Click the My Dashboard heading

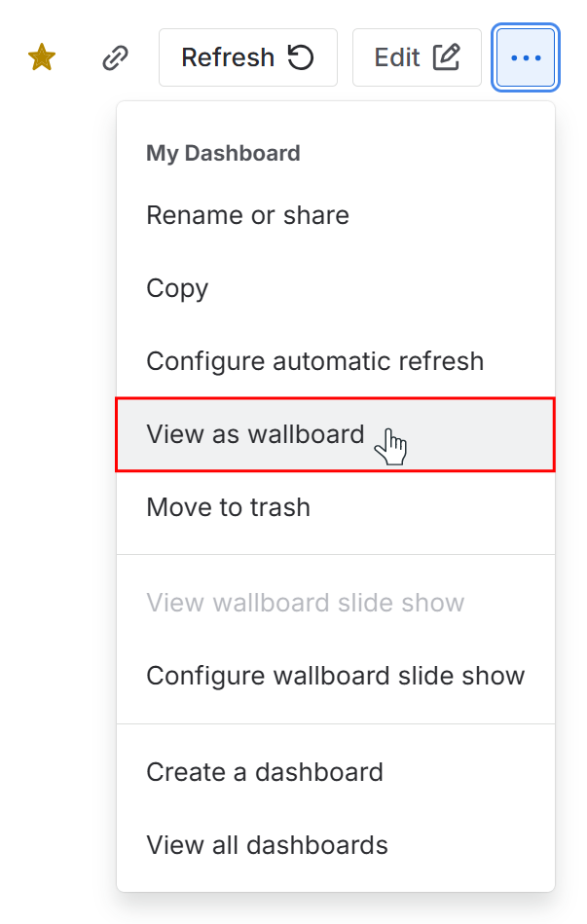[223, 153]
